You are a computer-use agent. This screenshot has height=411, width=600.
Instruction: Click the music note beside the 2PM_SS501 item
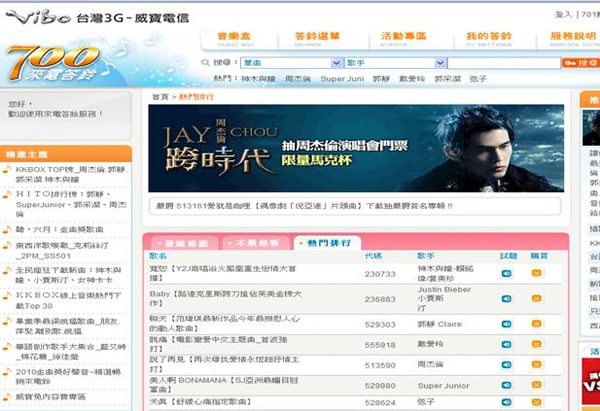pyautogui.click(x=7, y=246)
